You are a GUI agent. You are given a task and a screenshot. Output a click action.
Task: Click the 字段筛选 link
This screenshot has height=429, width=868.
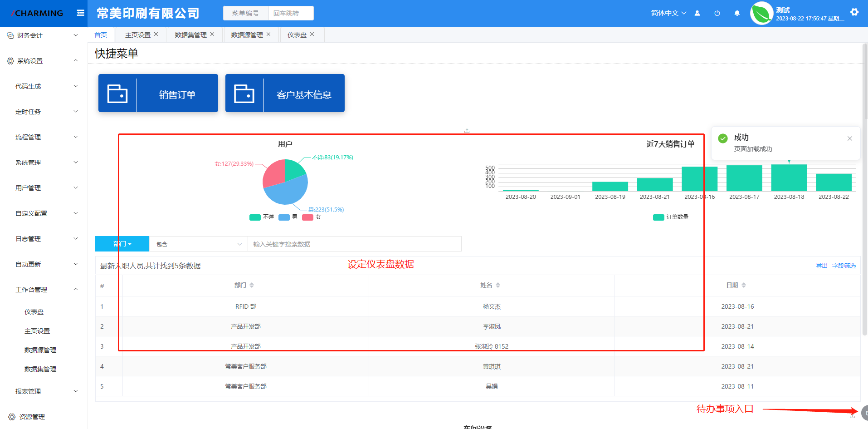tap(844, 266)
